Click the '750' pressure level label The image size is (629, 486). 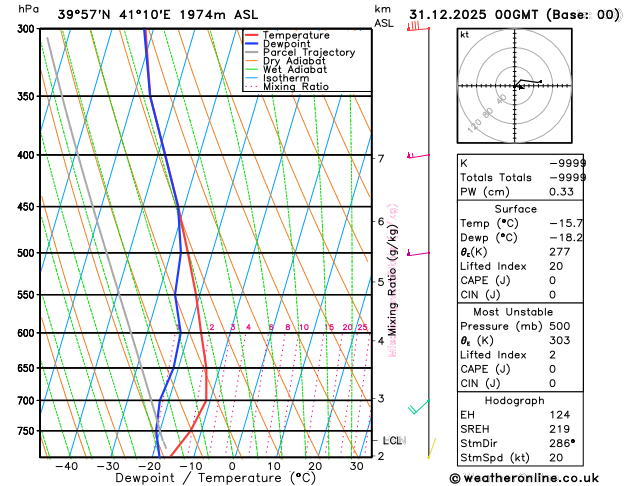coord(28,431)
